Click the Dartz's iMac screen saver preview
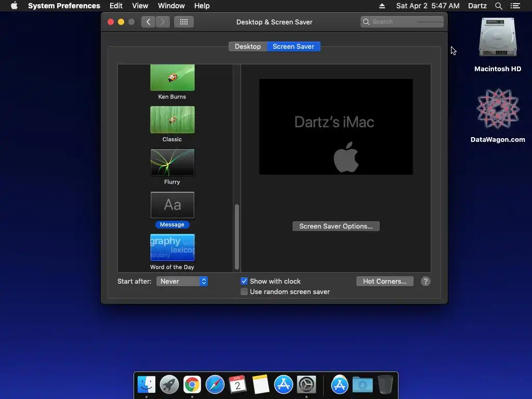The width and height of the screenshot is (532, 399). click(x=336, y=127)
